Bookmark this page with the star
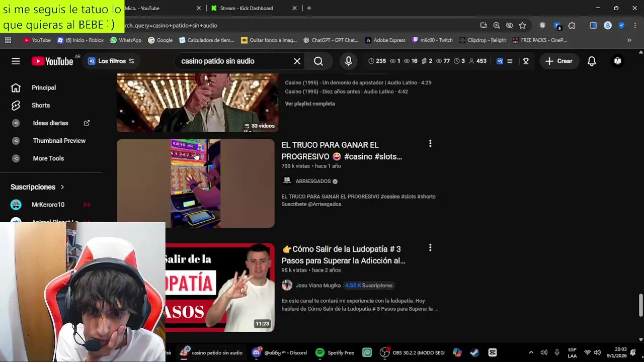 coord(522,25)
